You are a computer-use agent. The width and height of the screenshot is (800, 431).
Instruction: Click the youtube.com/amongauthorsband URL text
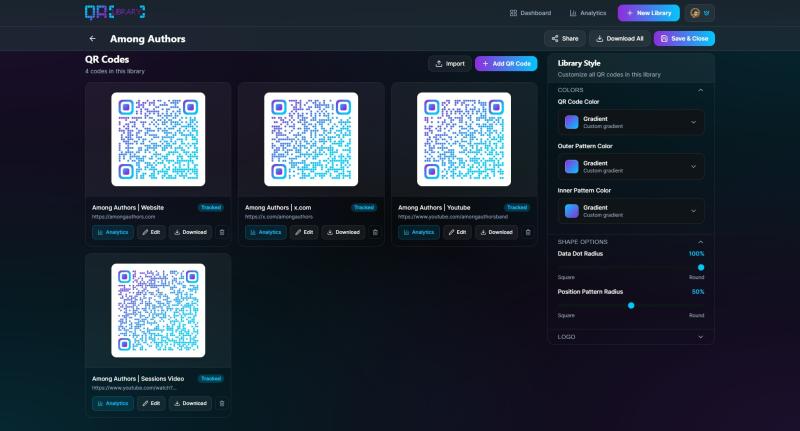point(453,217)
